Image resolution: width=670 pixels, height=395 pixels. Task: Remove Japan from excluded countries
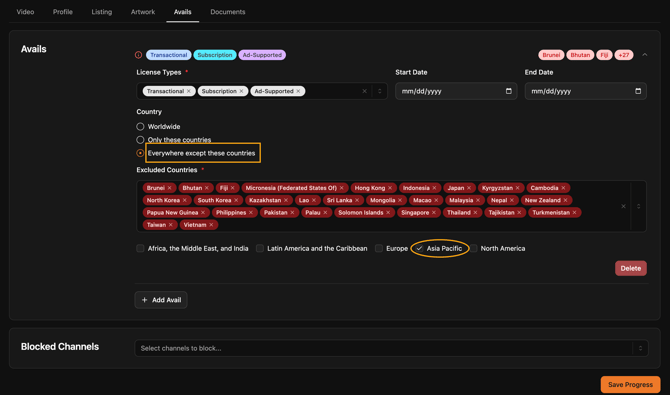[x=469, y=188]
